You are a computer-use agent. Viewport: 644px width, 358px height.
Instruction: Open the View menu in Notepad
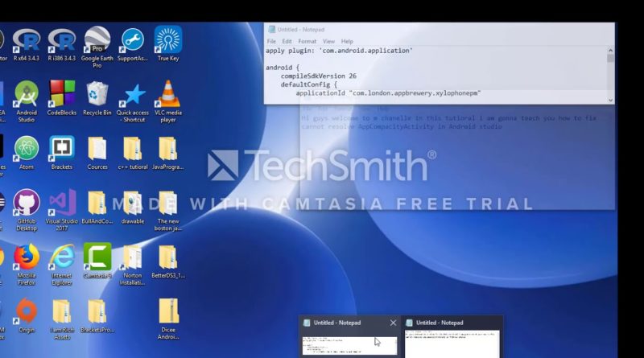coord(328,41)
